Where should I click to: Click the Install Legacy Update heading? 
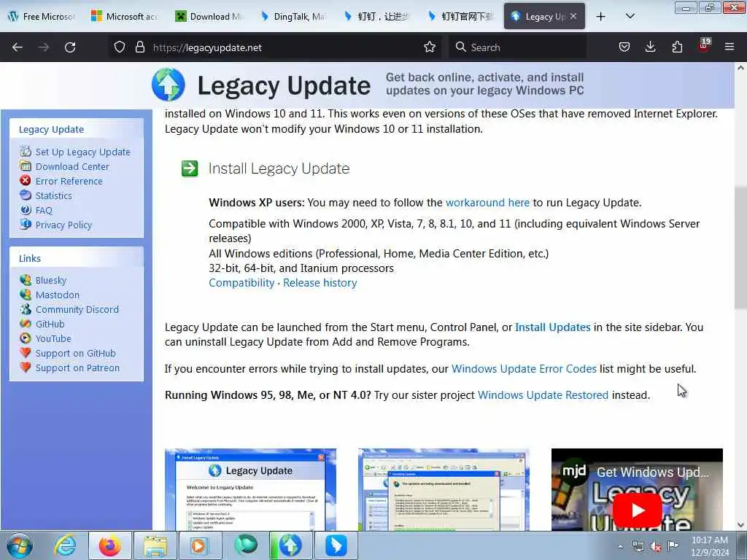pos(279,168)
